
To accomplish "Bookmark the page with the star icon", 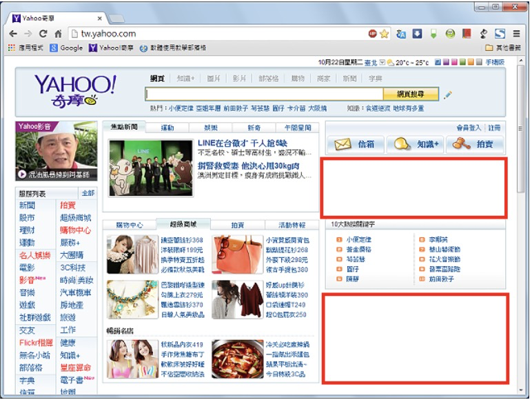I will [x=384, y=34].
